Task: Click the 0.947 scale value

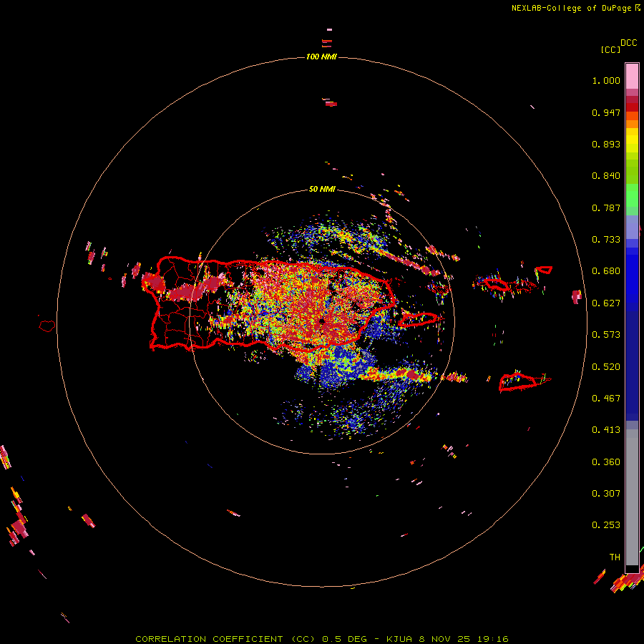Action: coord(606,112)
